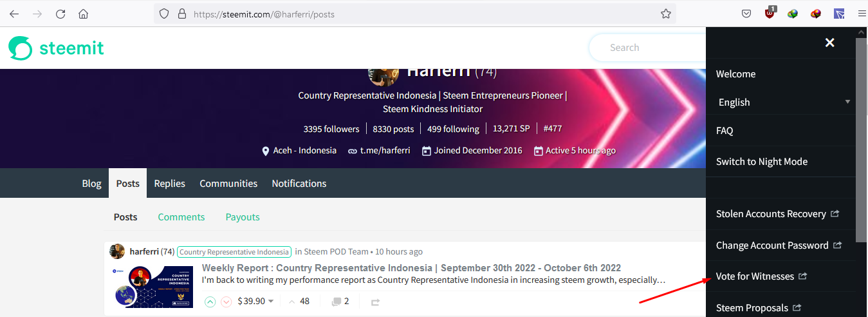Click harferri's small avatar in the post row
The height and width of the screenshot is (317, 868).
coord(117,251)
